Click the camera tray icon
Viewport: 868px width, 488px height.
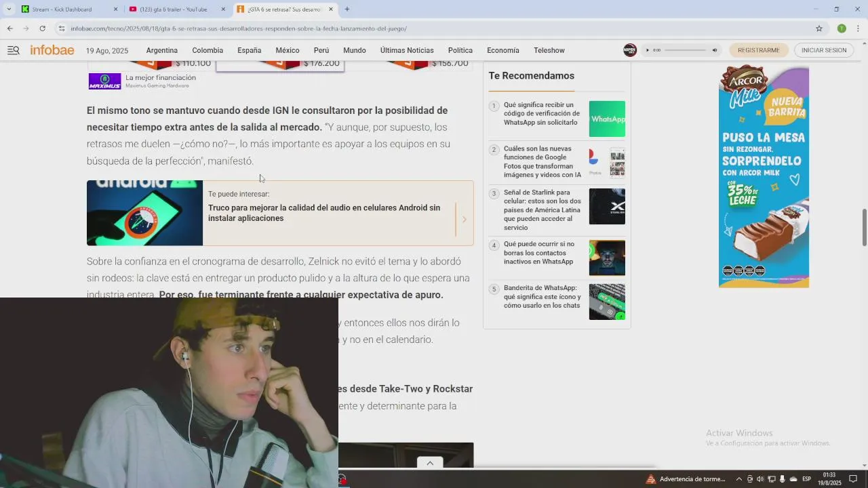(749, 479)
